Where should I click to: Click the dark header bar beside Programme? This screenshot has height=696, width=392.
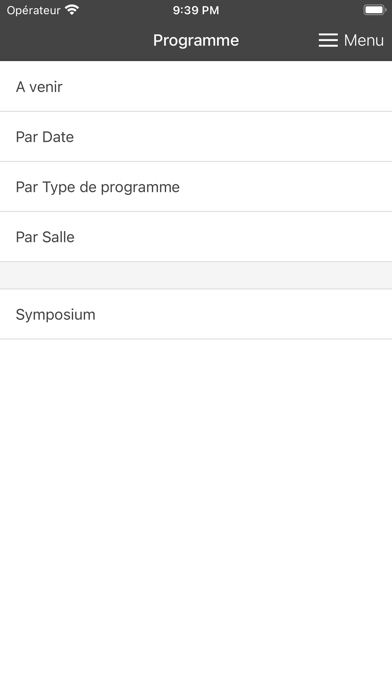click(75, 40)
